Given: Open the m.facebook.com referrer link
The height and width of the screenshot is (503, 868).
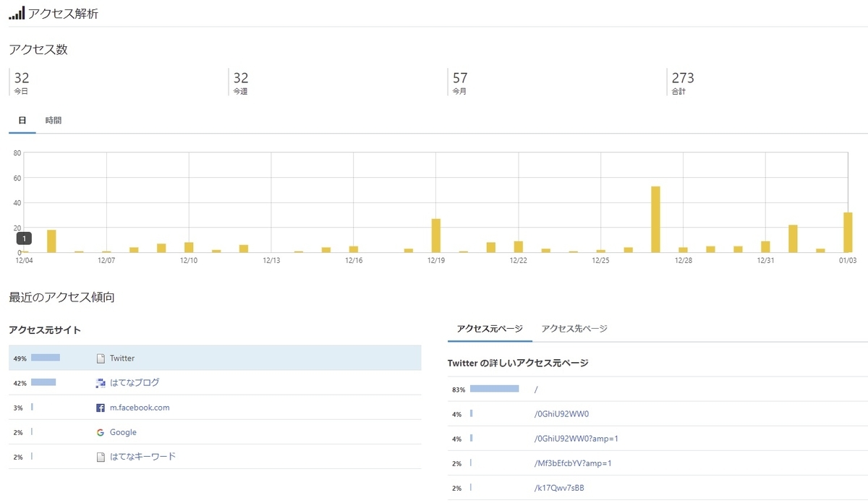Looking at the screenshot, I should click(140, 408).
